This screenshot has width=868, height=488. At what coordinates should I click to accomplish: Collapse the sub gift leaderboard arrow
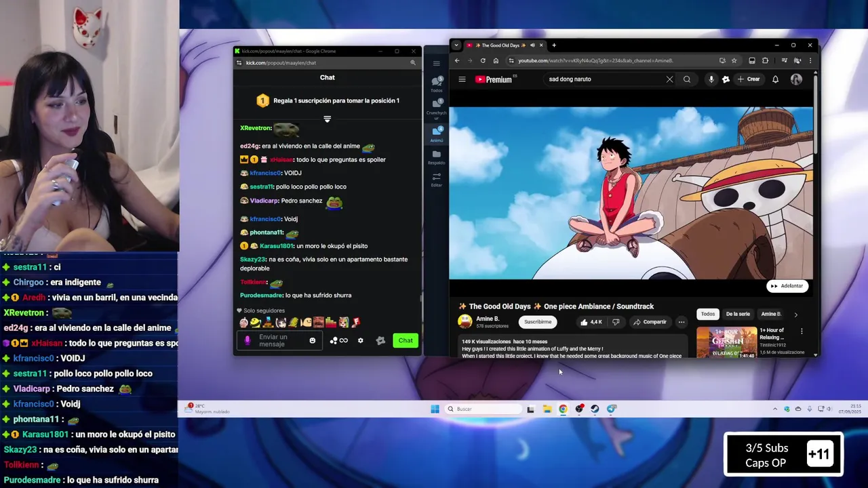pyautogui.click(x=328, y=119)
